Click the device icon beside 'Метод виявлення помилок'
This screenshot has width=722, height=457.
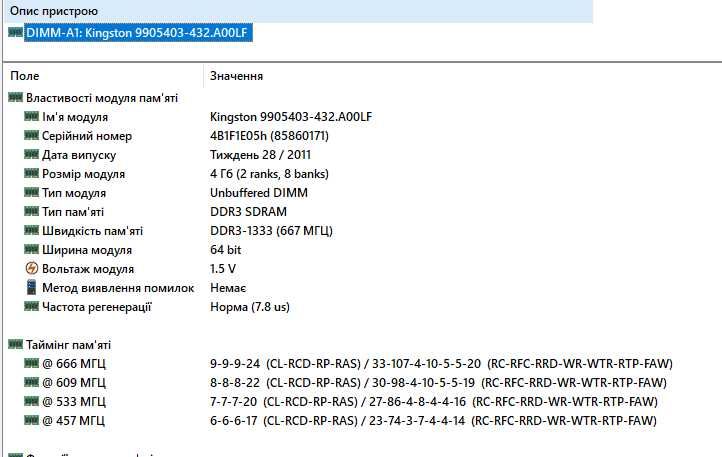click(31, 287)
